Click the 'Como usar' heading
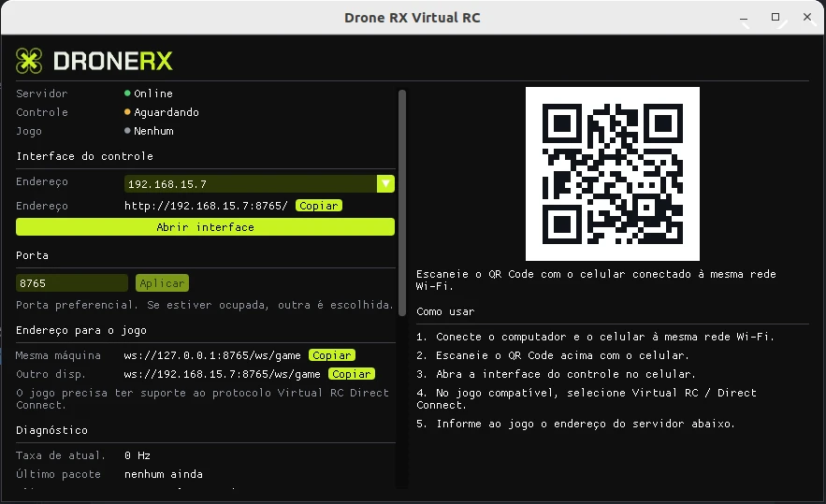The image size is (826, 504). [445, 311]
